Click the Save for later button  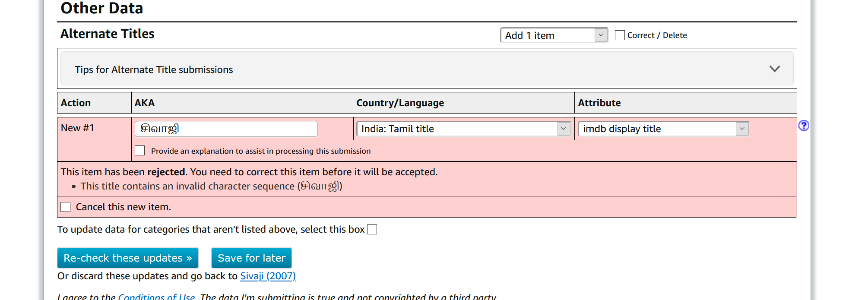click(251, 258)
